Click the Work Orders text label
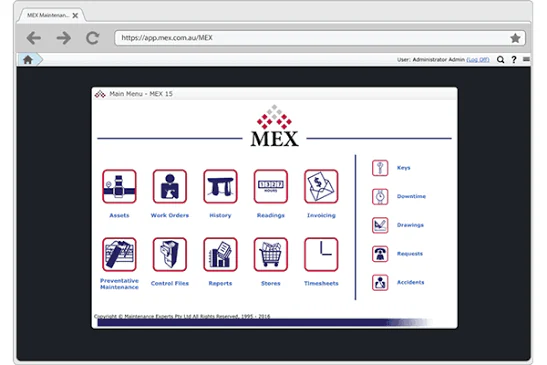The image size is (547, 365). 170,215
